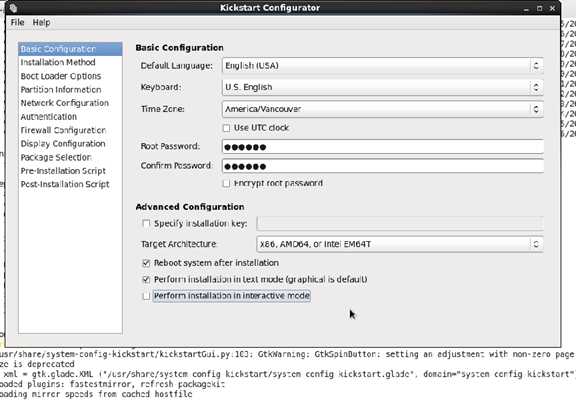Click the 'Target Architecture' label
Viewport: 576px width, 411px height.
click(x=179, y=244)
